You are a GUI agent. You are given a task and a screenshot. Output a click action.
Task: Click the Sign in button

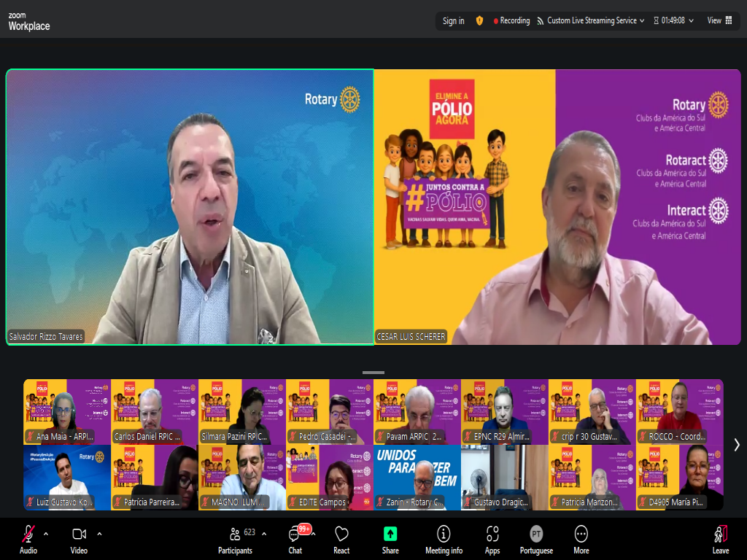tap(453, 21)
